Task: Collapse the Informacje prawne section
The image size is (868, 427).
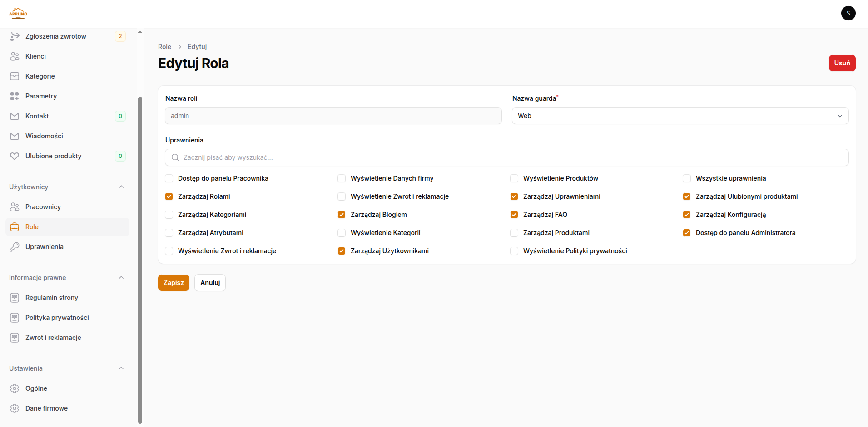Action: (x=121, y=278)
